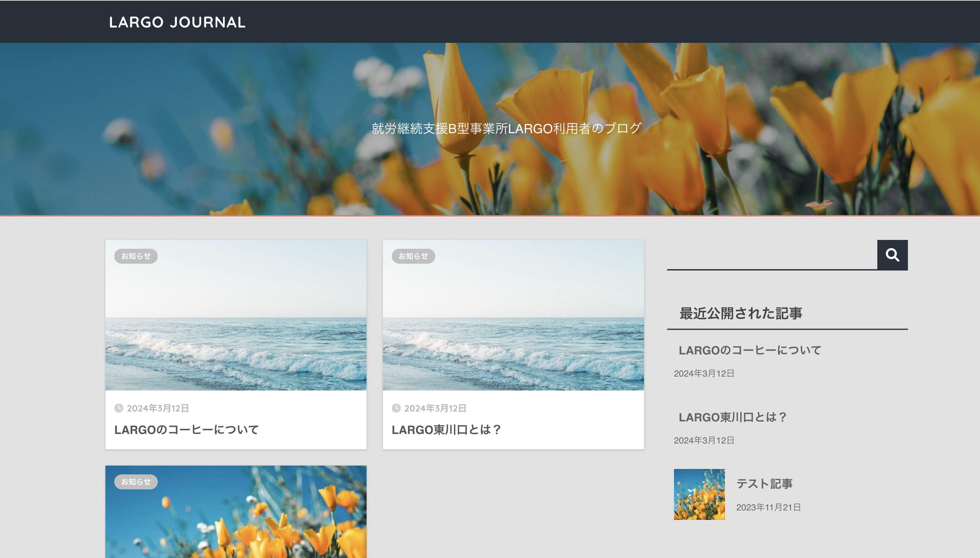Click the 最近公開された記事 sidebar heading
The width and height of the screenshot is (980, 558).
741,313
